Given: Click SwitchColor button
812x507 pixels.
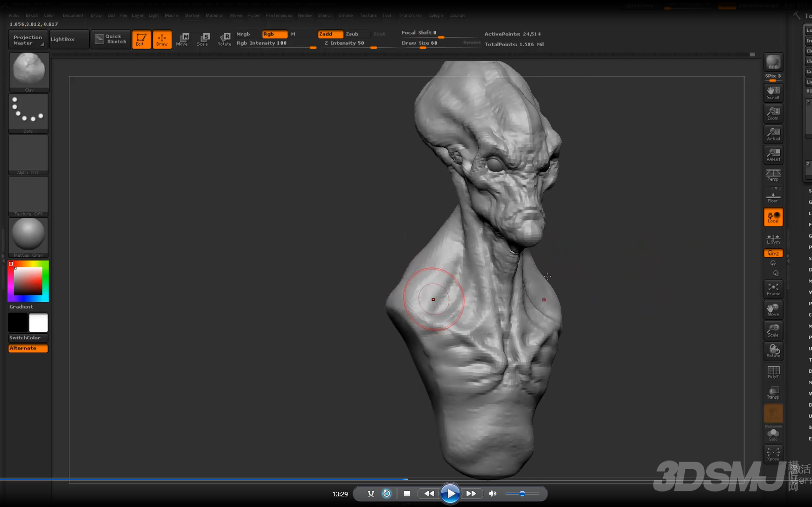Looking at the screenshot, I should click(28, 338).
